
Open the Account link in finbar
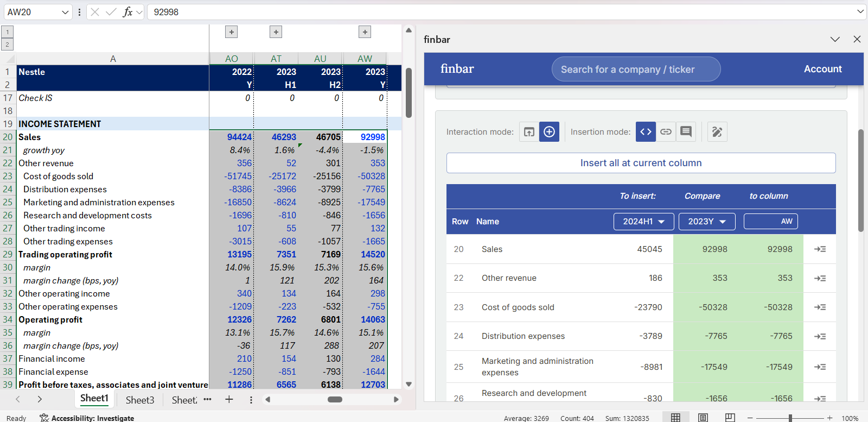tap(822, 69)
